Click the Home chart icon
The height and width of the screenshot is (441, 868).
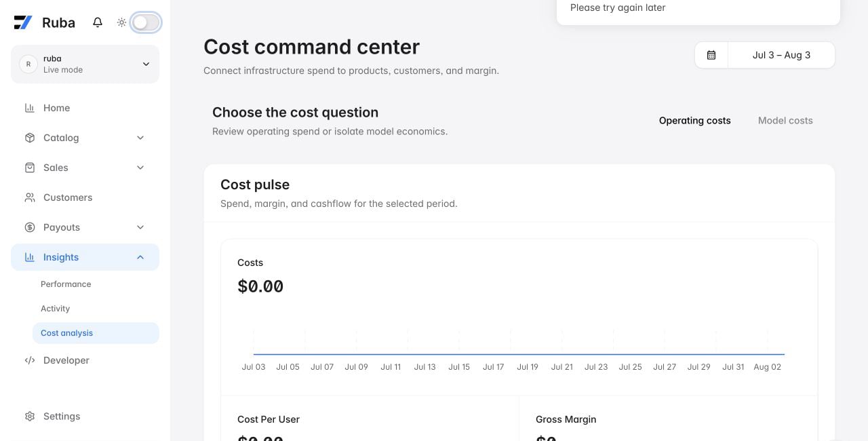[30, 108]
